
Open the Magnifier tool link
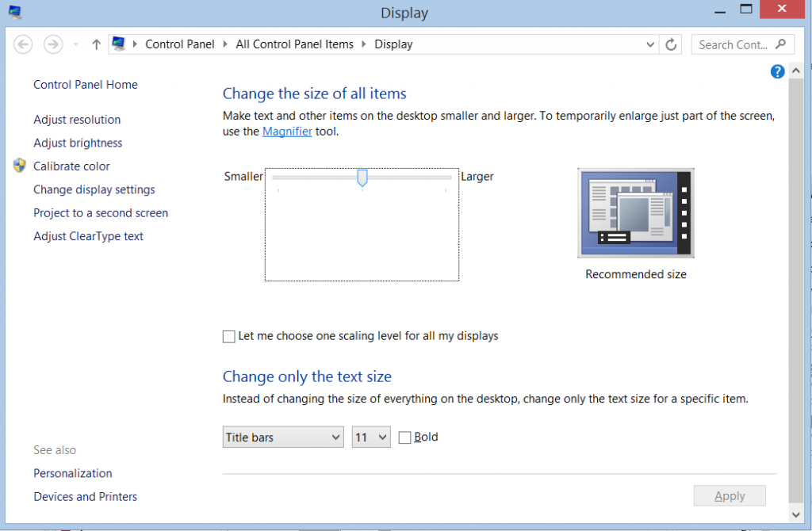pos(286,131)
